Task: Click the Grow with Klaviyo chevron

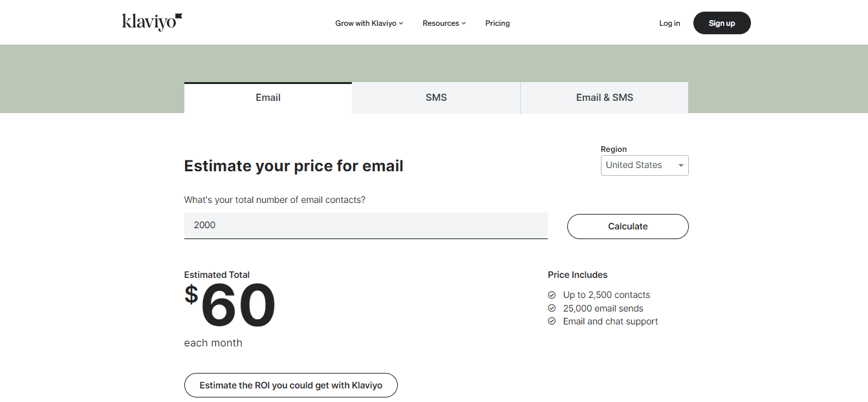Action: pos(401,23)
